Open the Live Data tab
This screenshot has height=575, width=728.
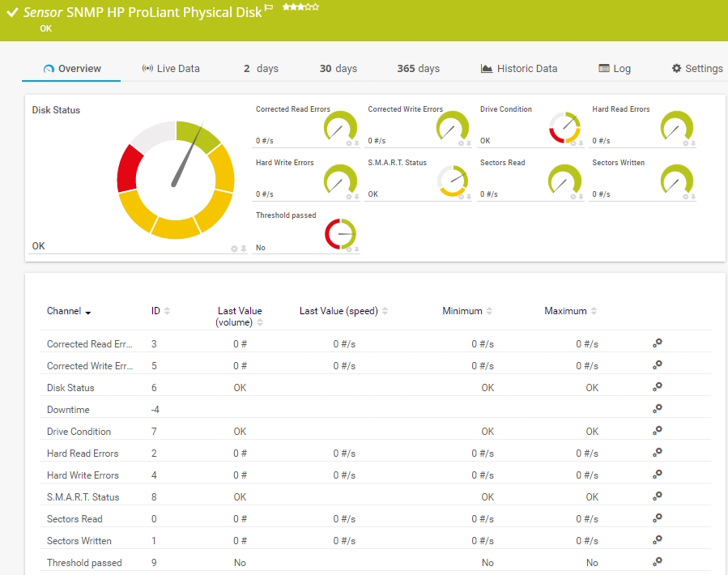click(x=171, y=69)
